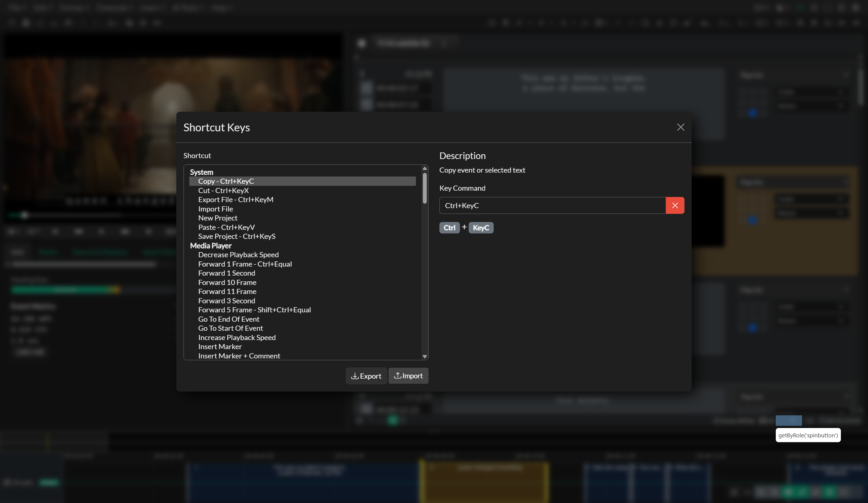Close the Shortcut Keys dialog
868x503 pixels.
click(x=680, y=127)
